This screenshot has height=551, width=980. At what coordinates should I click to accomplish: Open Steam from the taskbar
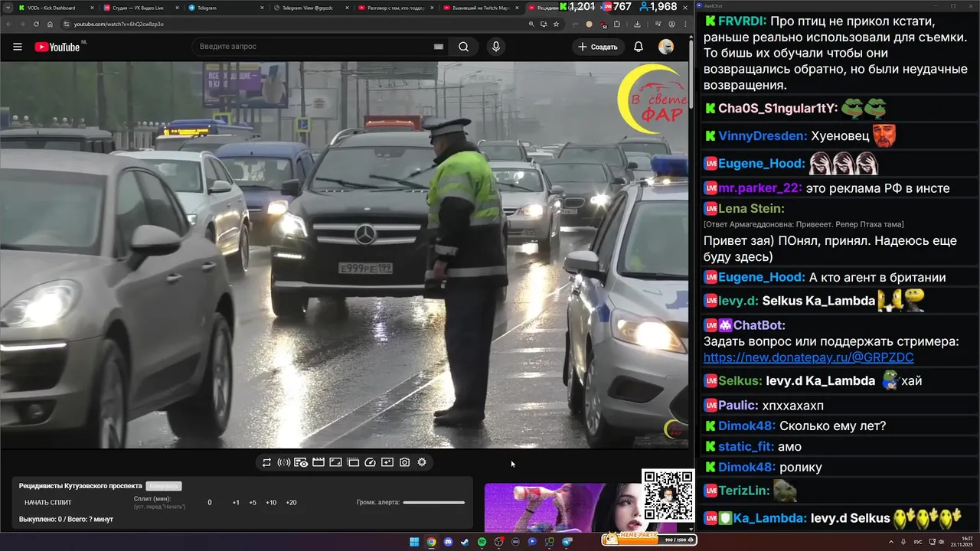[465, 542]
